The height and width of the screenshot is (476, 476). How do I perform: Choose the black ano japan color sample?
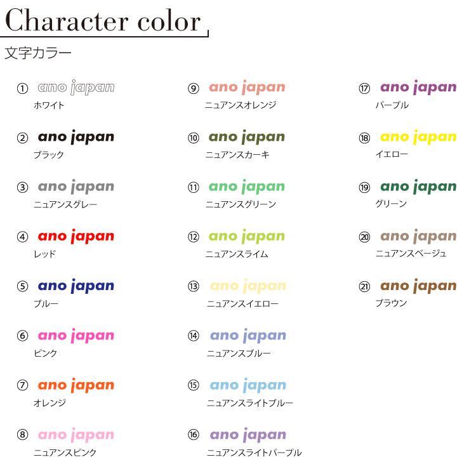76,137
